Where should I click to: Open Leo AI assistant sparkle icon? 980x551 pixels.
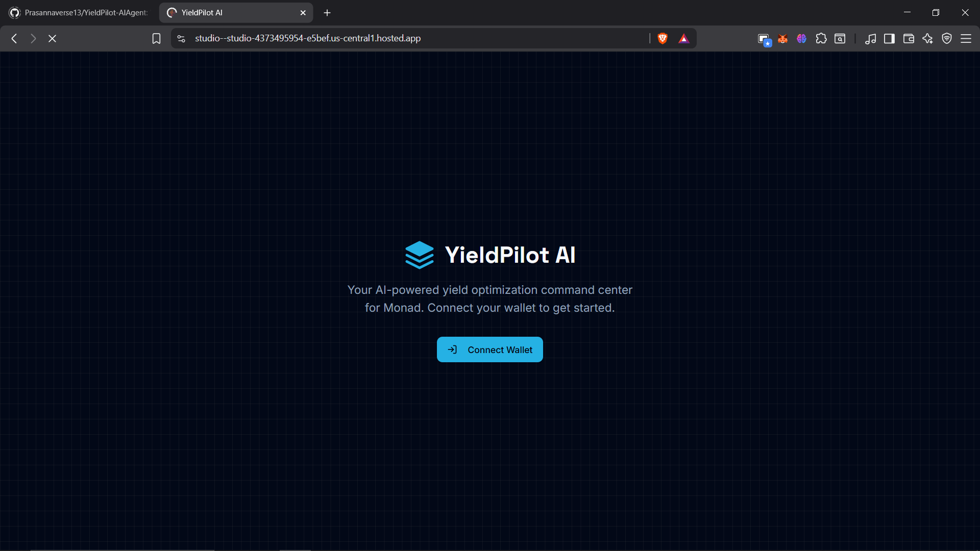(x=927, y=38)
